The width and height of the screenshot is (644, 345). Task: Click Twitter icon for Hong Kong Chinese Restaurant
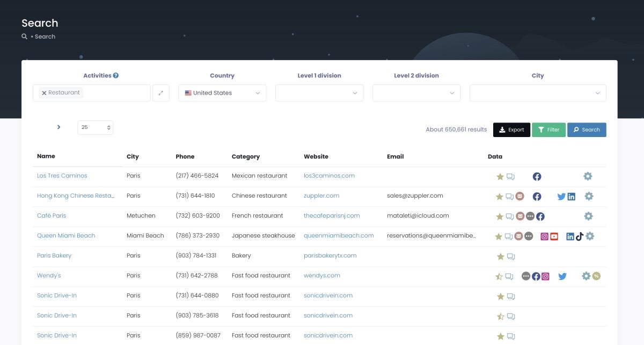(561, 197)
